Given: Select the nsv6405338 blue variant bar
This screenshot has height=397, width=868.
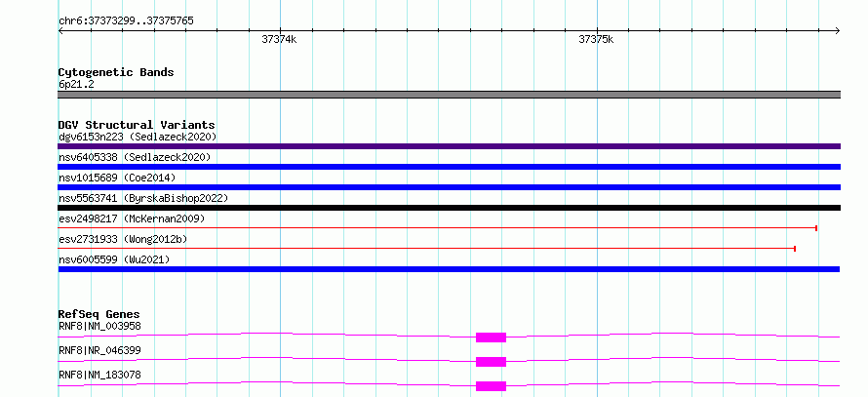Looking at the screenshot, I should point(449,167).
